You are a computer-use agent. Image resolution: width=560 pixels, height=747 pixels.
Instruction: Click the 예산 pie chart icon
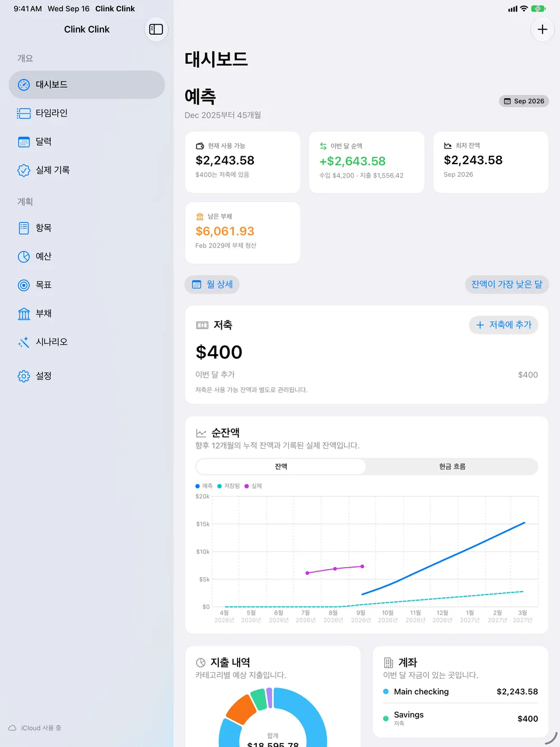[24, 257]
